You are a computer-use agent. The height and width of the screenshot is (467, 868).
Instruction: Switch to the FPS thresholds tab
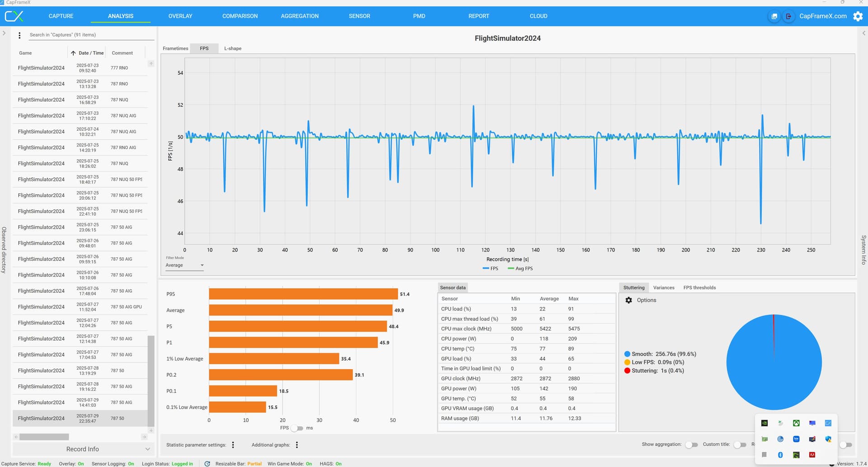(x=699, y=288)
